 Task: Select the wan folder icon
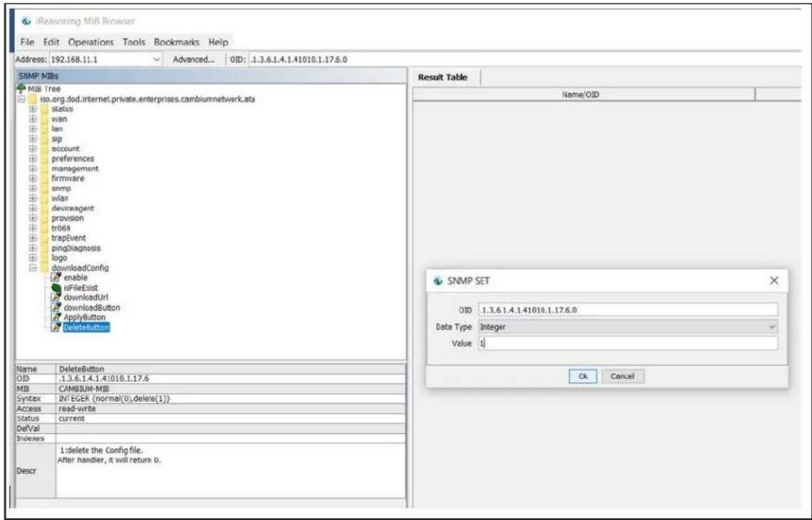[45, 119]
